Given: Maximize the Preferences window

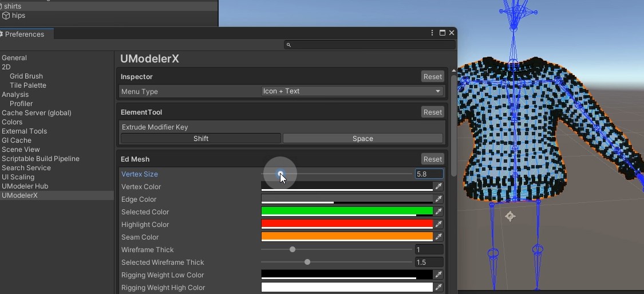Looking at the screenshot, I should tap(442, 33).
